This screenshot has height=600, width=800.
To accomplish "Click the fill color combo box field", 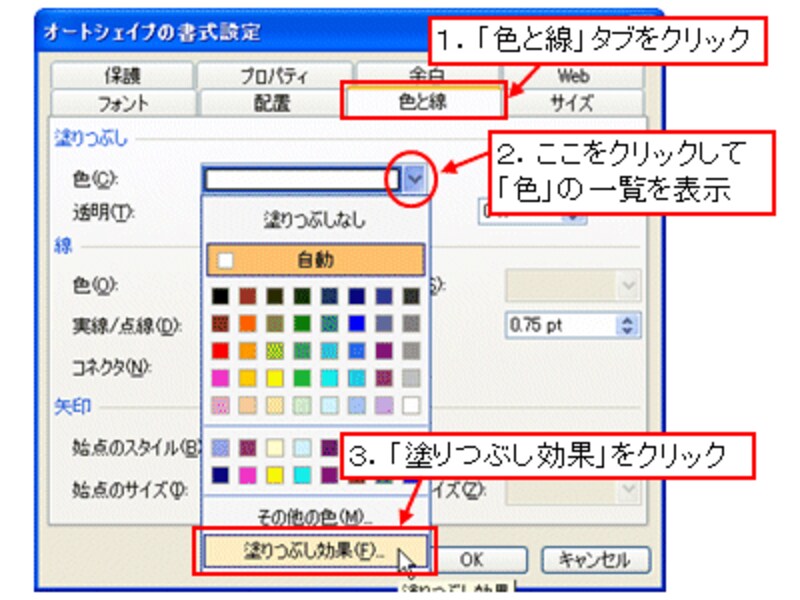I will click(301, 179).
